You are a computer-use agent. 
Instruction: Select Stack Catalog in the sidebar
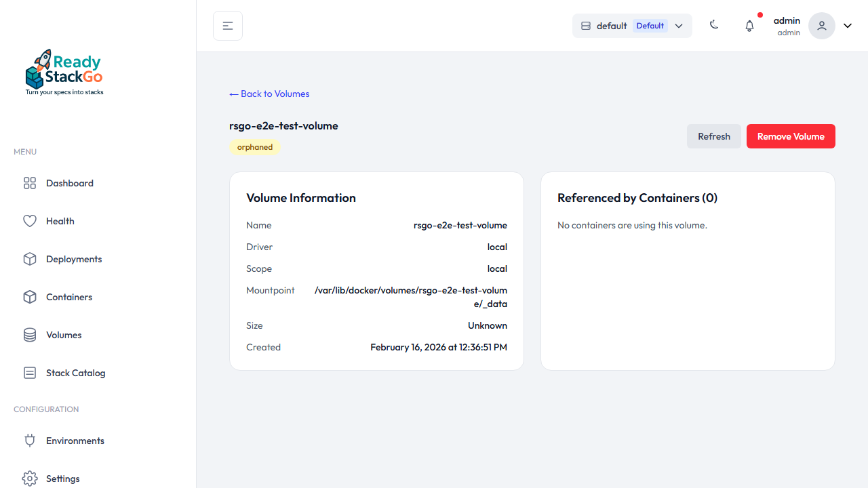pos(75,373)
